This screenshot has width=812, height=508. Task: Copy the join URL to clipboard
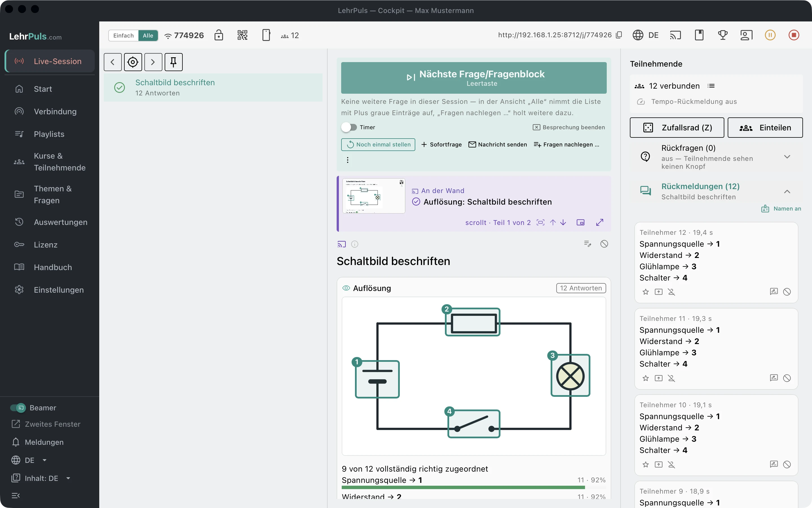[619, 35]
